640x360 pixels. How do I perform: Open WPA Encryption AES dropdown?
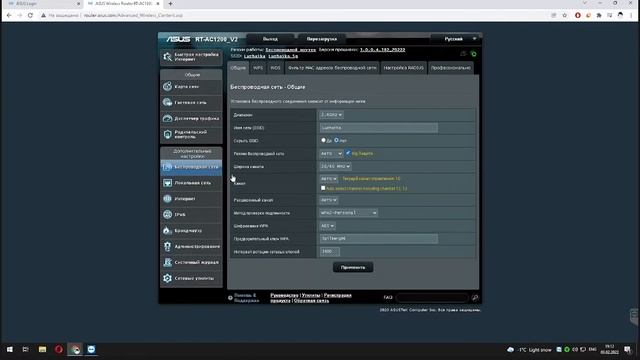coord(327,226)
